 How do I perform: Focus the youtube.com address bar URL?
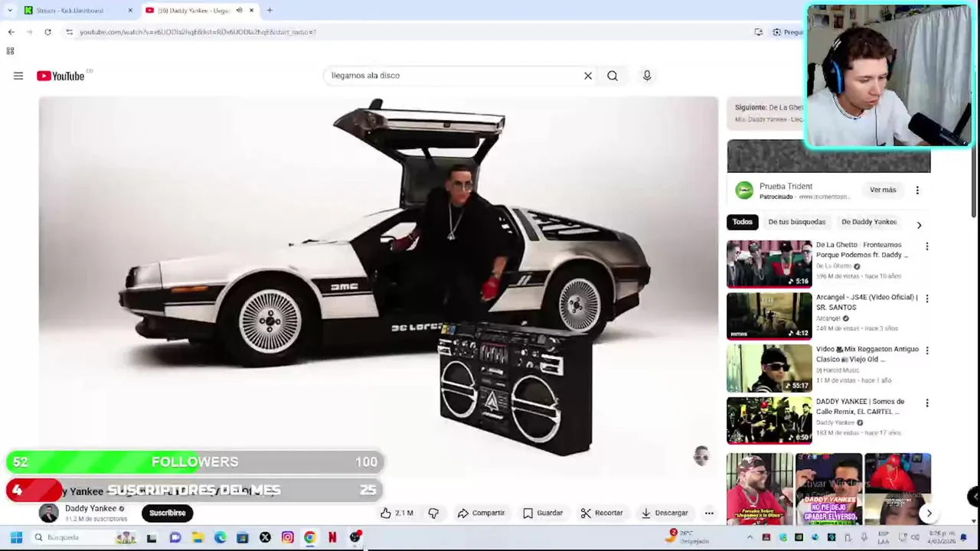tap(198, 32)
